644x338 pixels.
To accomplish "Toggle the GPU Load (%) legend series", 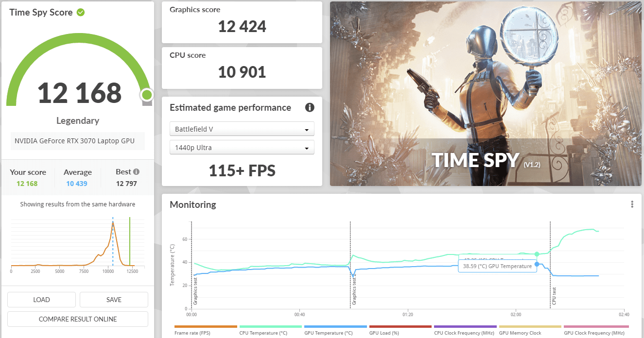I will point(400,330).
